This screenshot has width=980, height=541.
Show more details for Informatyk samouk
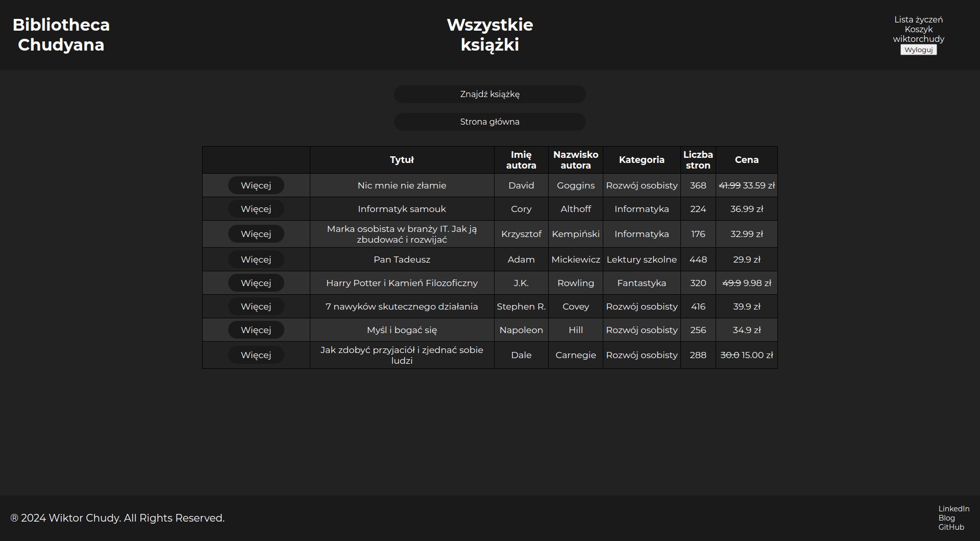tap(256, 209)
